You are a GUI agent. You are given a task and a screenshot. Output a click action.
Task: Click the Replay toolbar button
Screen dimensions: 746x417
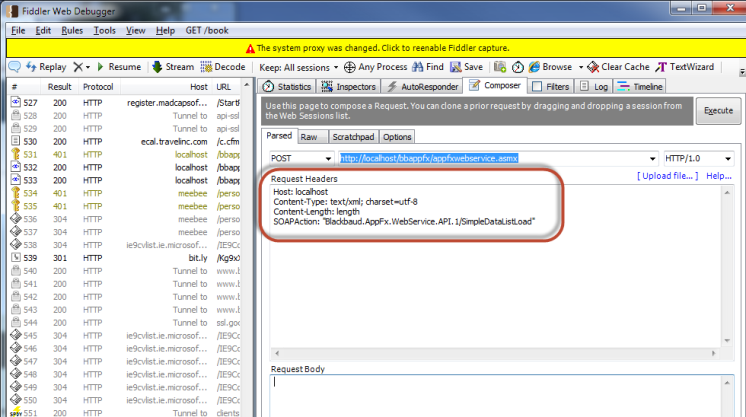[45, 67]
